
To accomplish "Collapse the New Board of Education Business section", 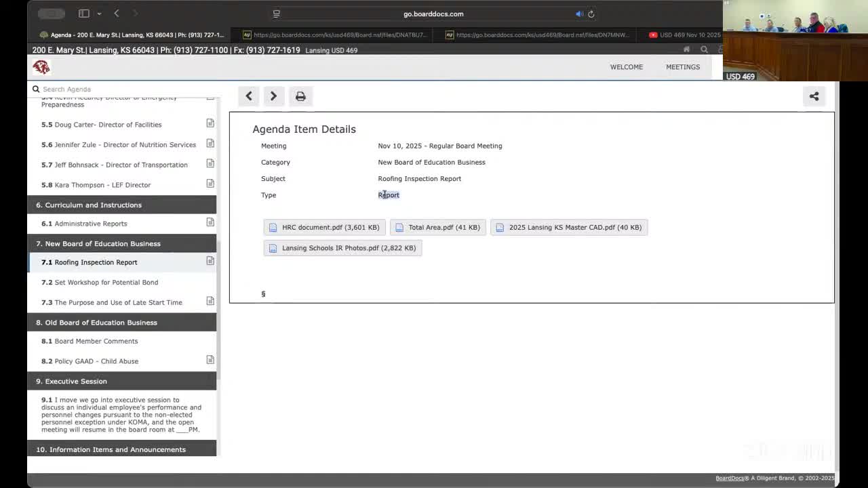I will (x=102, y=243).
